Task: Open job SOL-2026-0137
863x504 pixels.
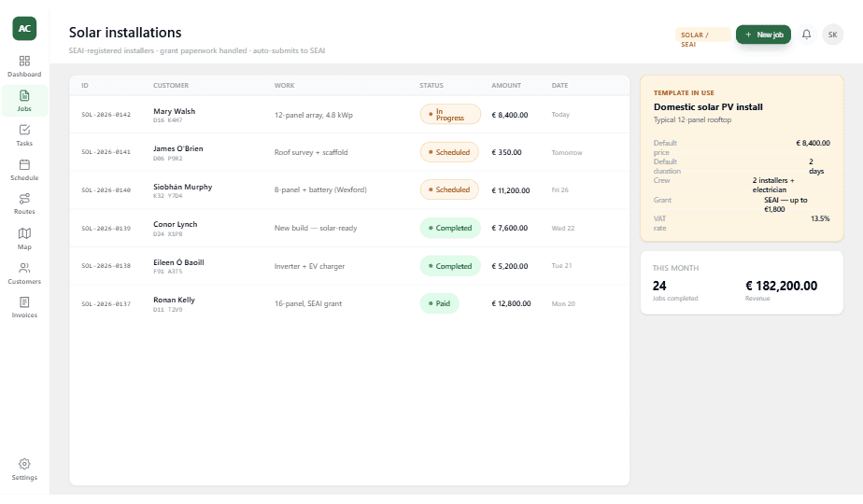Action: pyautogui.click(x=106, y=303)
